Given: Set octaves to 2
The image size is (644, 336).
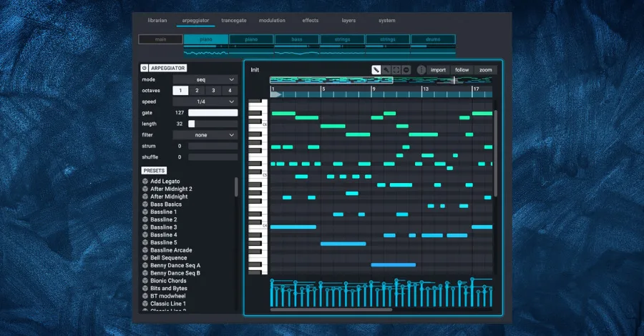Looking at the screenshot, I should 197,91.
